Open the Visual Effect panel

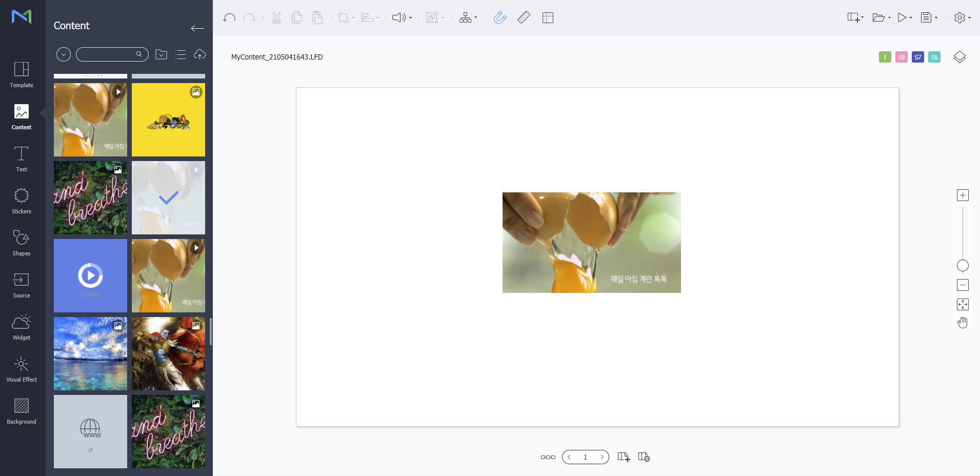tap(22, 369)
